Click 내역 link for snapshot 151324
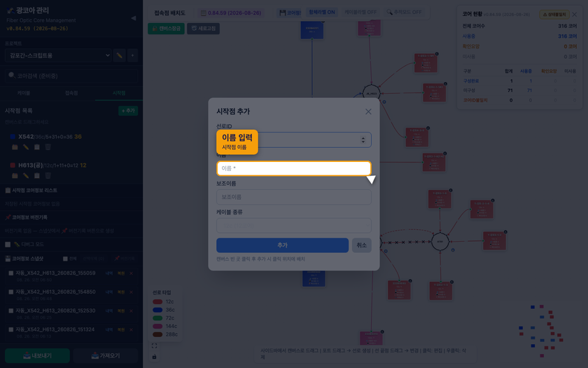588x368 pixels. tap(109, 329)
